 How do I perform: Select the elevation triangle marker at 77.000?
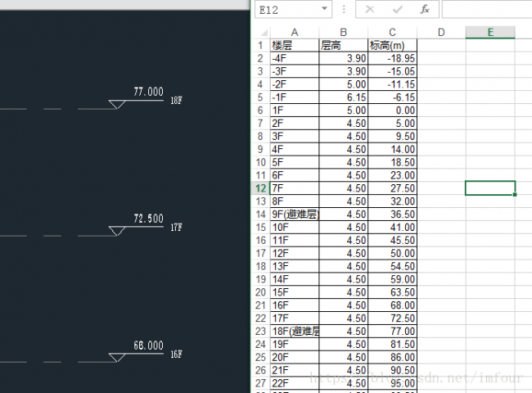(118, 104)
